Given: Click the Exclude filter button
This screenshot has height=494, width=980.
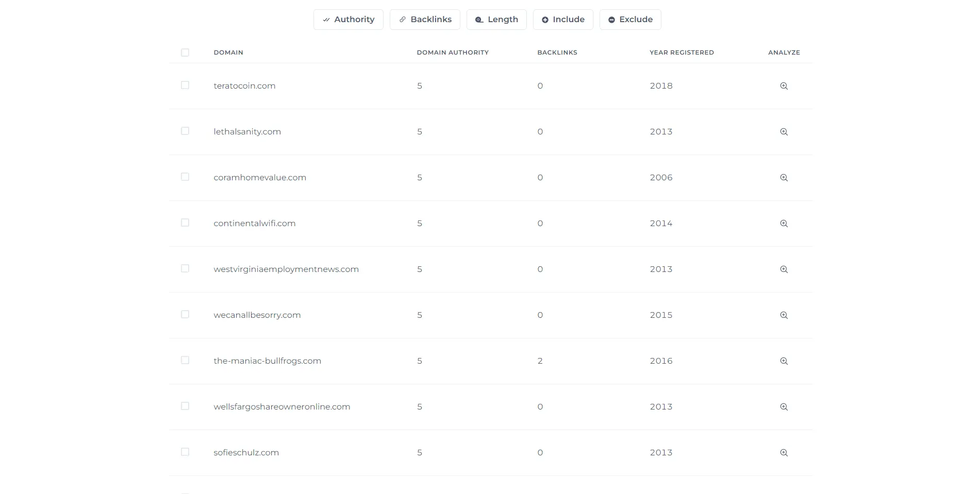Looking at the screenshot, I should (630, 20).
